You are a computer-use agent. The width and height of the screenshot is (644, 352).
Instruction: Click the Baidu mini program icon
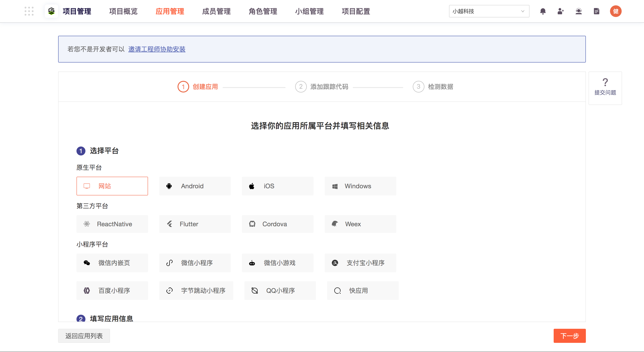pyautogui.click(x=87, y=290)
